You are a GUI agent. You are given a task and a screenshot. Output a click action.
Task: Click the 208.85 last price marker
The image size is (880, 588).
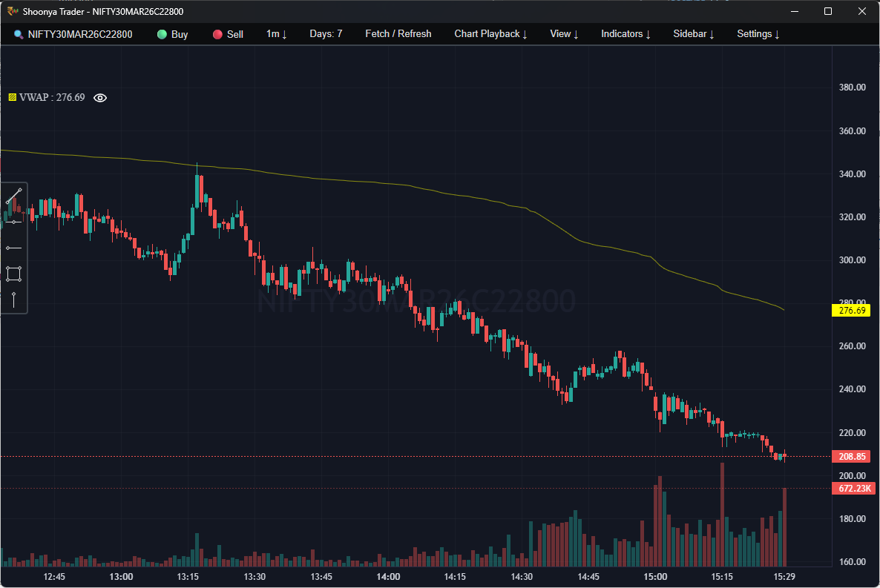click(x=852, y=456)
